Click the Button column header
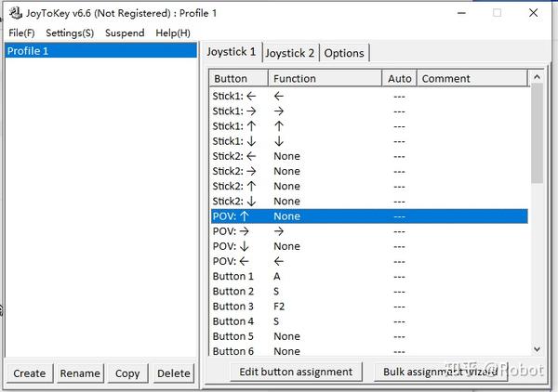This screenshot has height=392, width=558. (x=239, y=79)
